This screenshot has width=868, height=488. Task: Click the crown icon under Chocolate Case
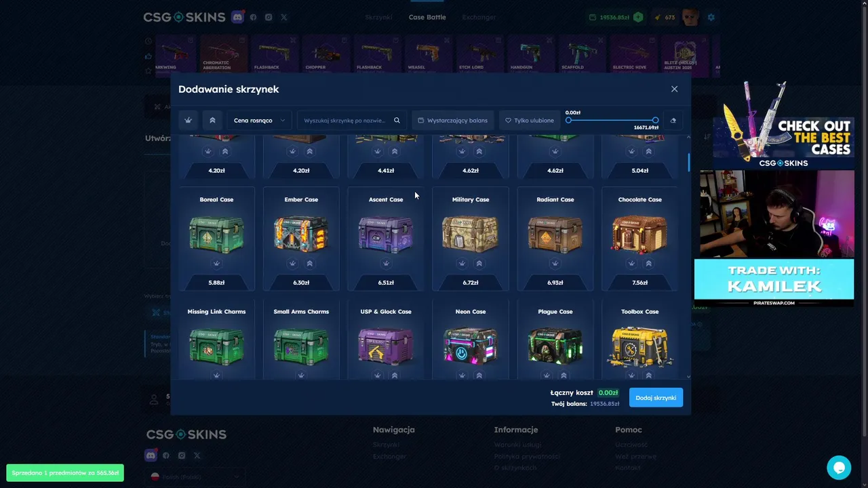(x=632, y=263)
